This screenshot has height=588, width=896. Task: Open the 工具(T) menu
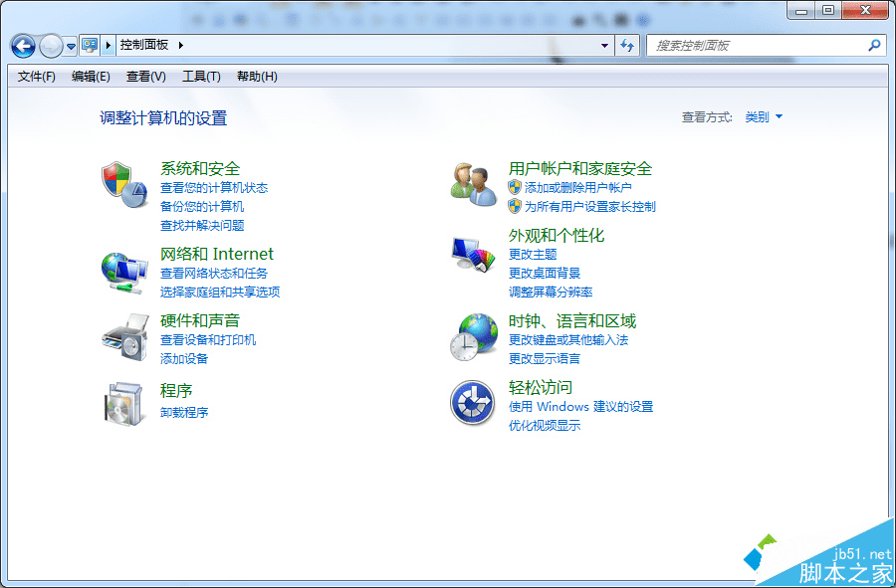pos(200,77)
